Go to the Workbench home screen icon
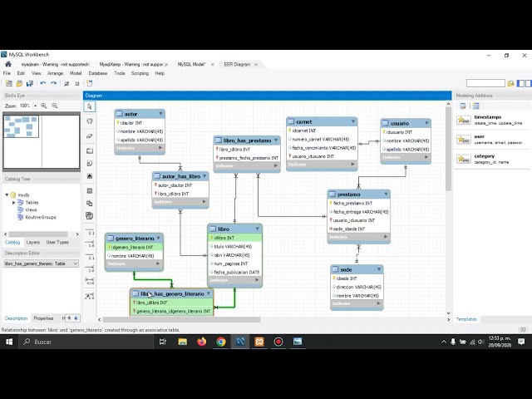The height and width of the screenshot is (399, 532). [8, 64]
